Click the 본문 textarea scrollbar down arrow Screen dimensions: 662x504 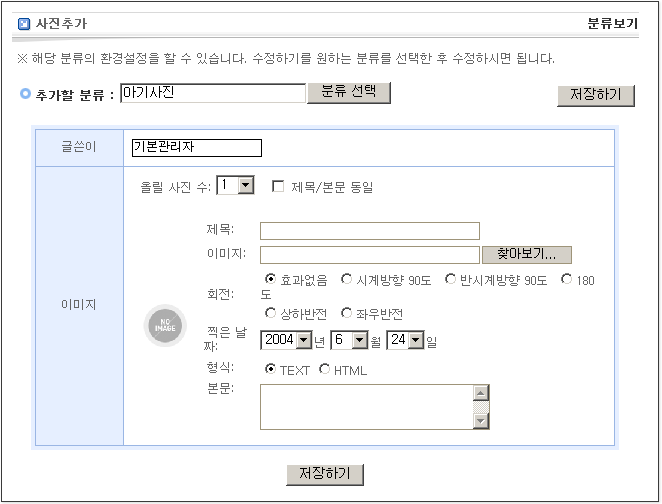pyautogui.click(x=481, y=421)
